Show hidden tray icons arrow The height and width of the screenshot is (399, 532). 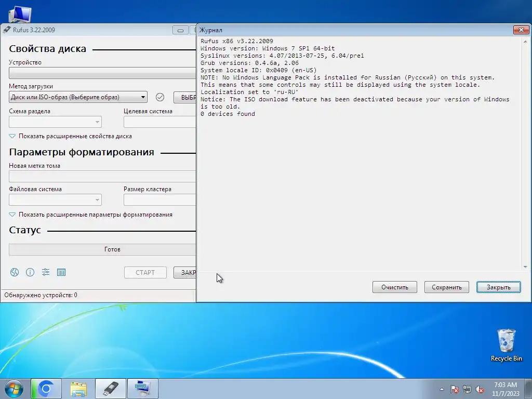[x=442, y=389]
